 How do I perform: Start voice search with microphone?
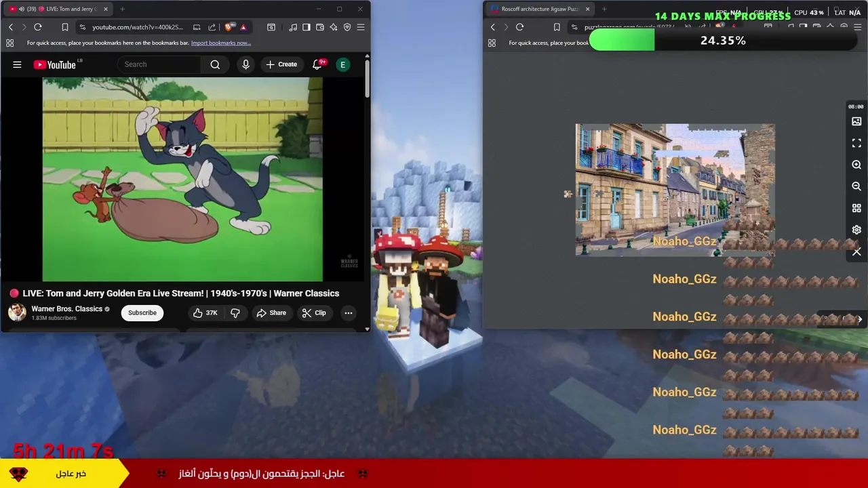pyautogui.click(x=245, y=64)
